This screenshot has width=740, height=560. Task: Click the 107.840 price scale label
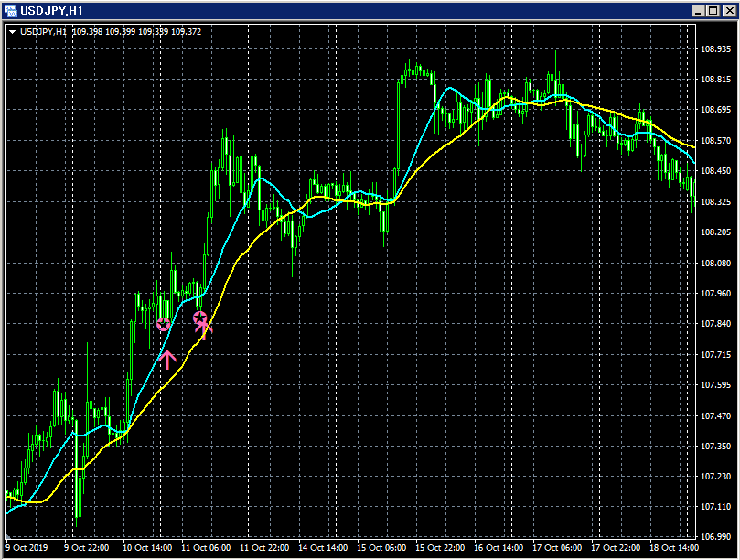pyautogui.click(x=715, y=323)
